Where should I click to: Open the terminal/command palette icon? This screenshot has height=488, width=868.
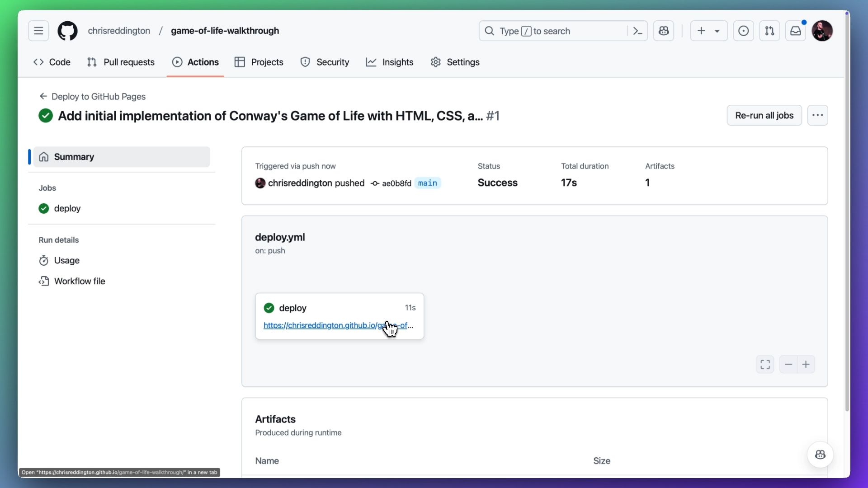tap(637, 30)
